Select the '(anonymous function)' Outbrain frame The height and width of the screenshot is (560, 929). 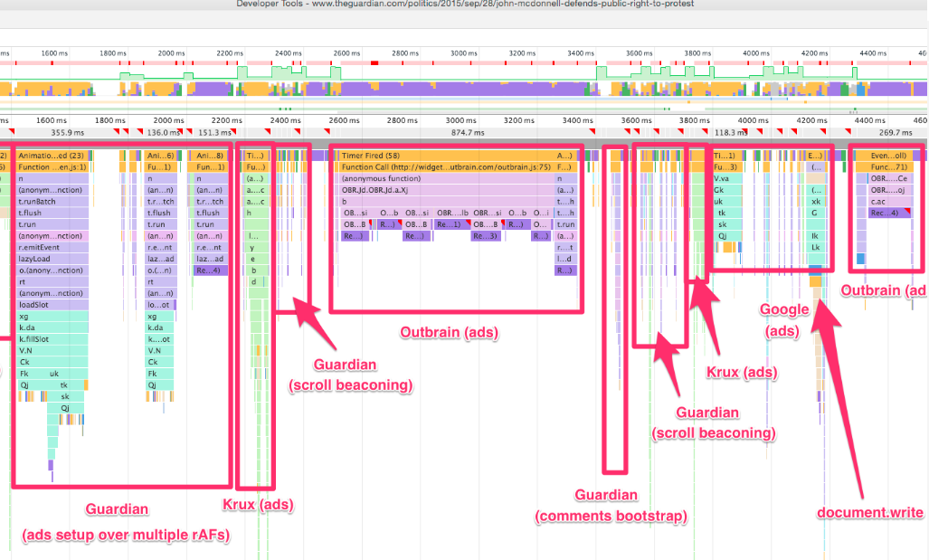pos(446,178)
